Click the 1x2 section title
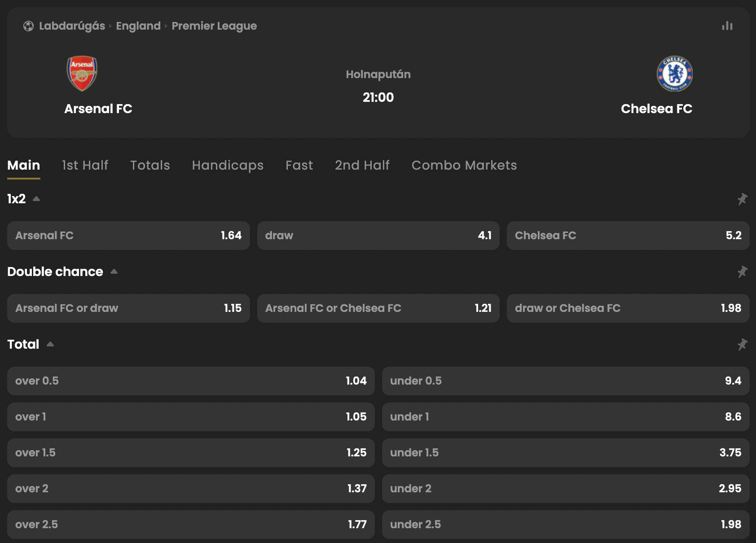The image size is (756, 543). click(x=17, y=199)
